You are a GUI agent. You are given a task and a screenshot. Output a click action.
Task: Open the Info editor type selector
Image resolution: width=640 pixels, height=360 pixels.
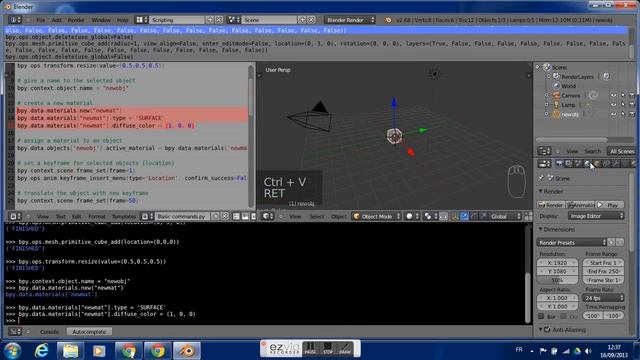coord(14,20)
